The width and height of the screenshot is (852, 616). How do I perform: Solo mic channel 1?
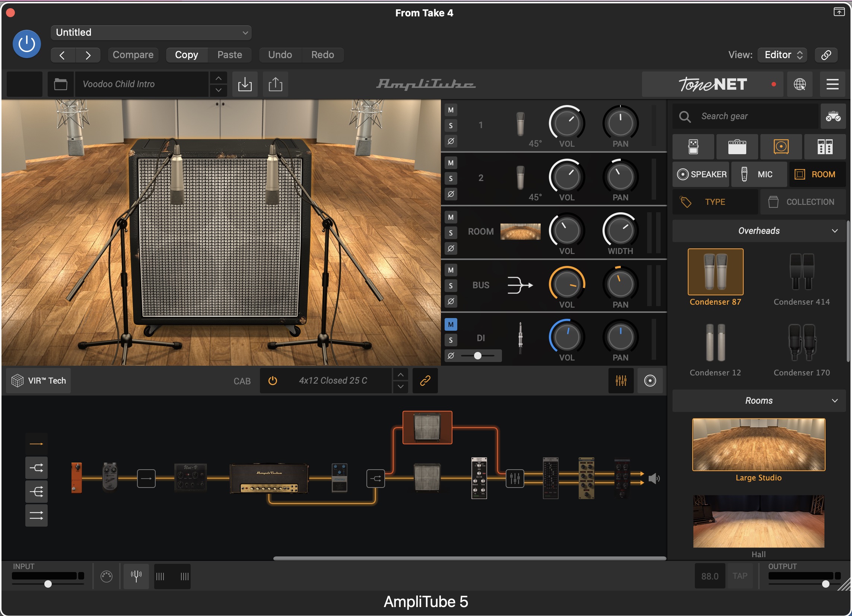451,126
